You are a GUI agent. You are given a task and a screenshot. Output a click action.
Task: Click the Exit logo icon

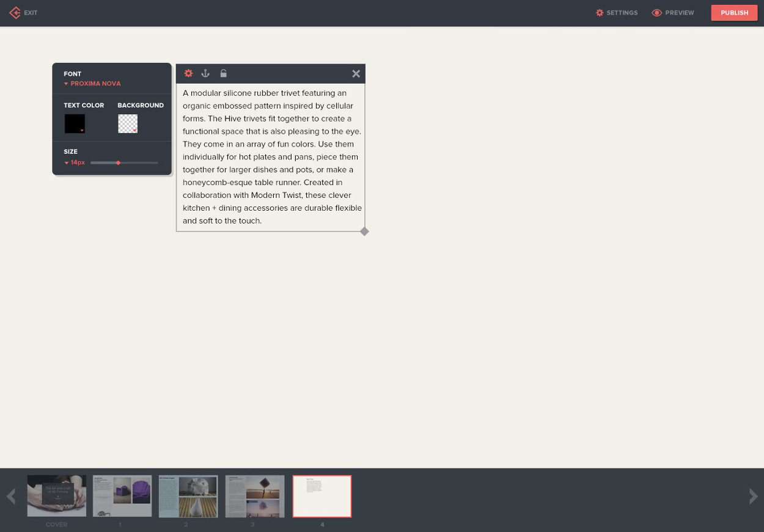coord(15,13)
